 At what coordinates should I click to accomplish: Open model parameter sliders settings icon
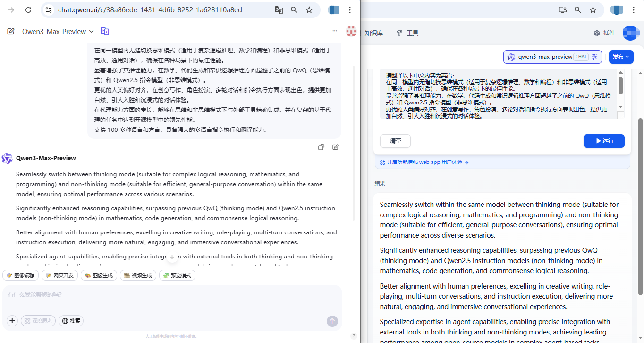[595, 57]
